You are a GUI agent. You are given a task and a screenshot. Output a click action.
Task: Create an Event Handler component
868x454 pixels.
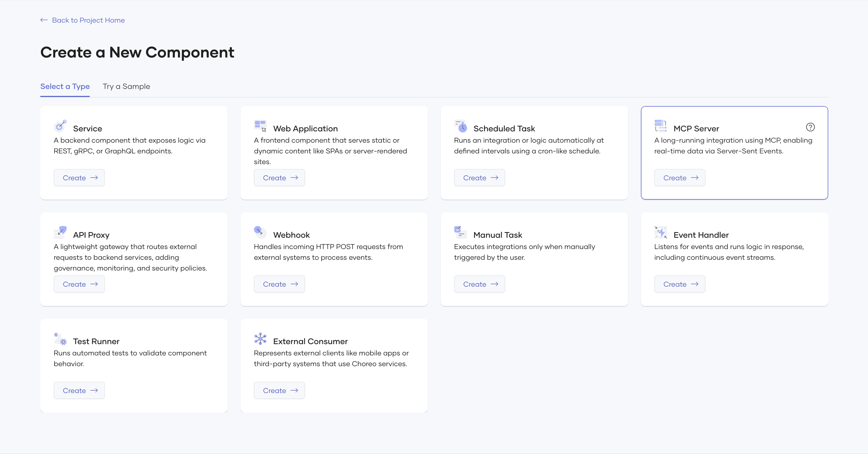[x=680, y=284]
